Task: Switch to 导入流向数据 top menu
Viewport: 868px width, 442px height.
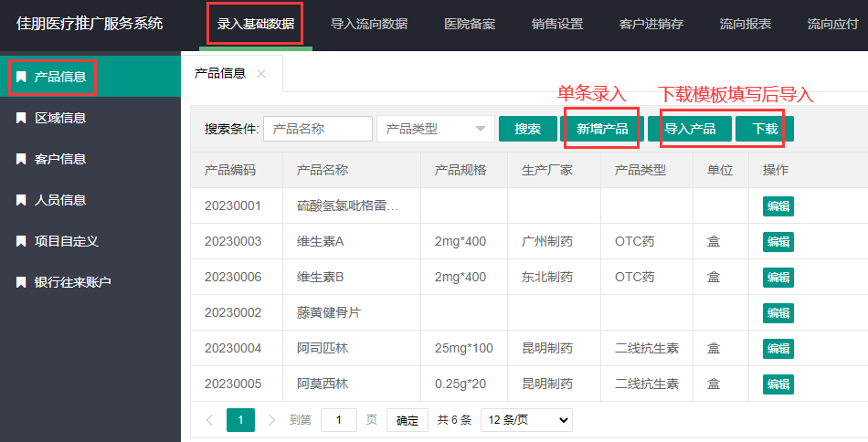Action: [369, 24]
